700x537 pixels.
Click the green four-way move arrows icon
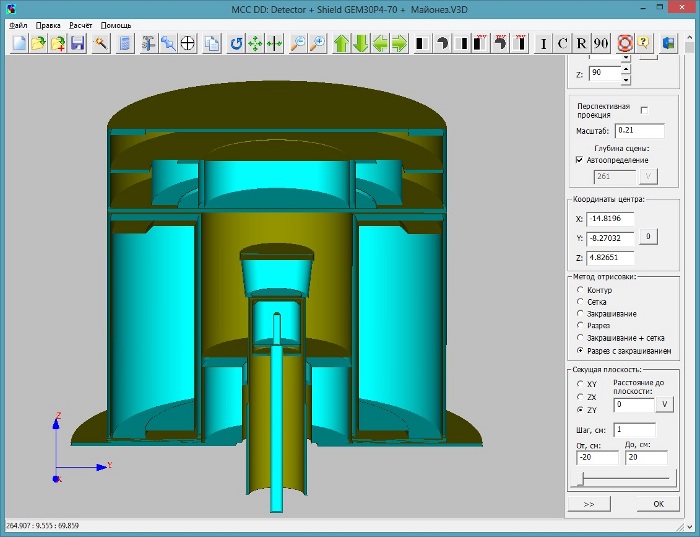tap(255, 43)
